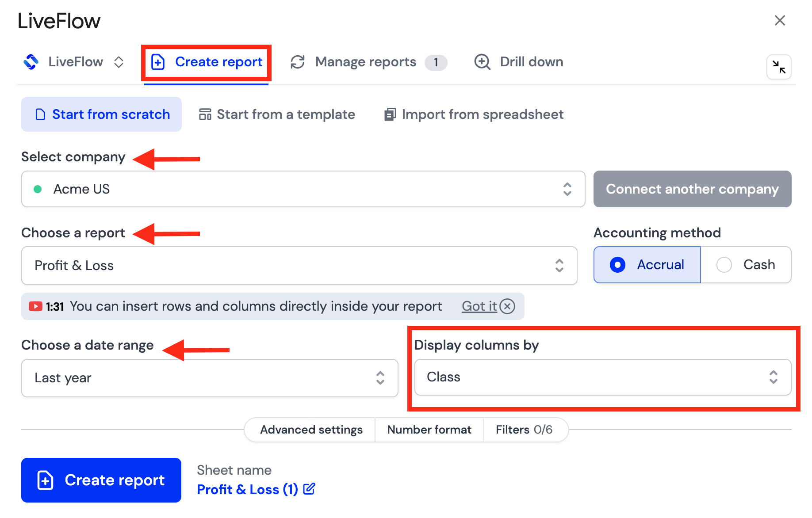
Task: Open the Drill down tab
Action: 519,62
